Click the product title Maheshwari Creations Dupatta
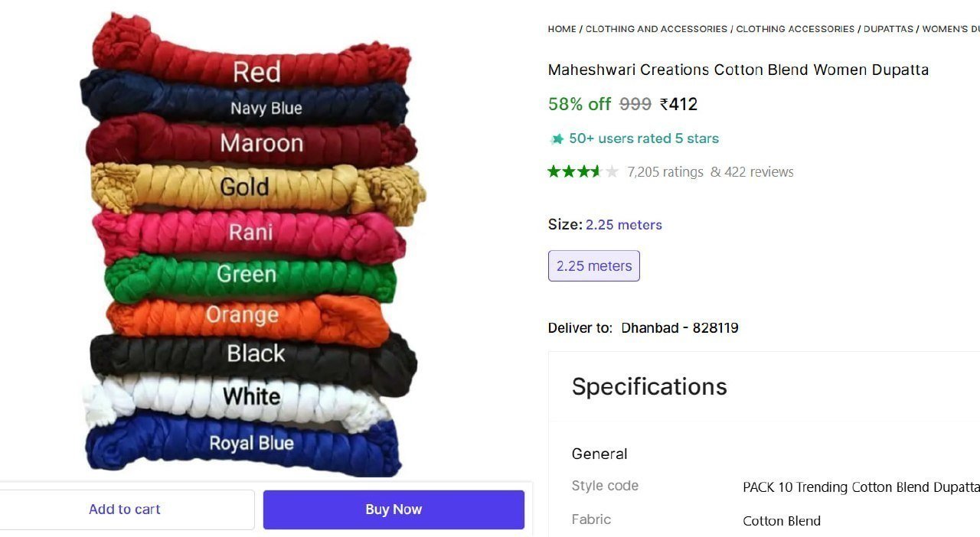Image resolution: width=980 pixels, height=537 pixels. (x=738, y=70)
